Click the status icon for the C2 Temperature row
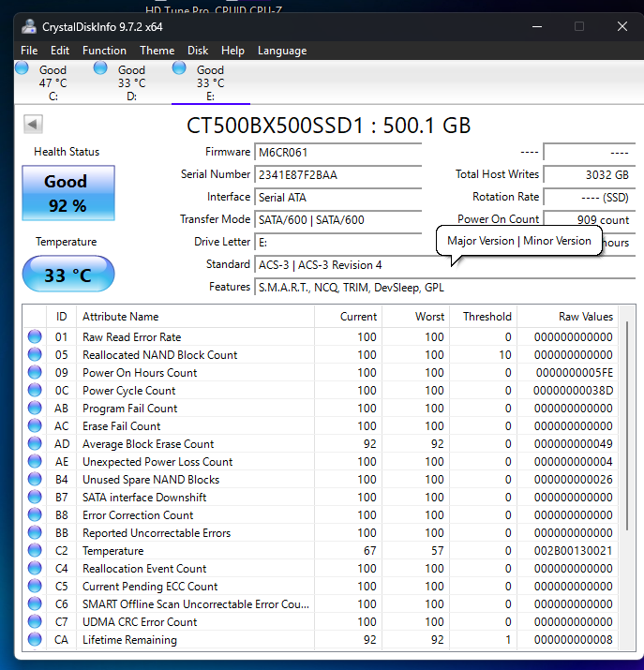This screenshot has height=670, width=644. [x=35, y=550]
